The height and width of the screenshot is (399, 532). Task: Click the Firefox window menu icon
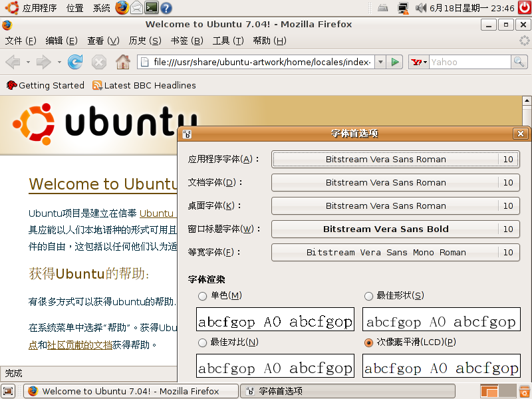pyautogui.click(x=7, y=25)
